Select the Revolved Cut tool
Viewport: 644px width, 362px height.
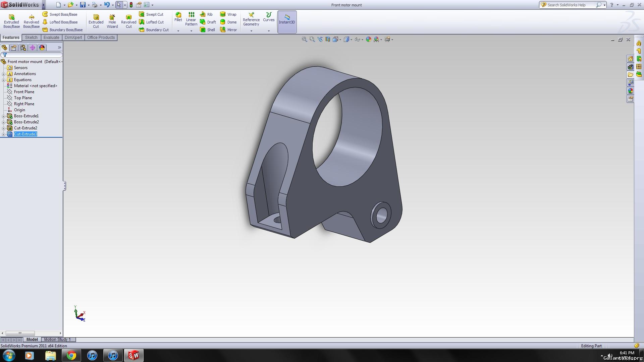pos(128,21)
